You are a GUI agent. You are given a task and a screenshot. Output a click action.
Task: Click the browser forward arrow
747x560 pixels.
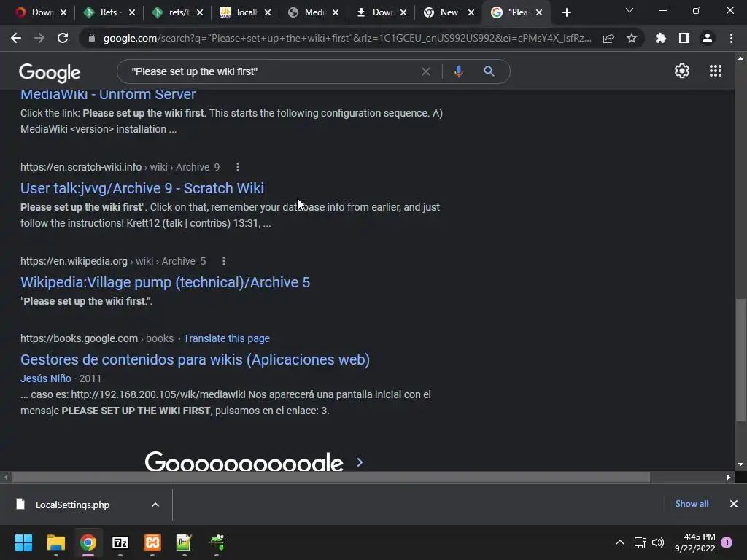point(39,38)
